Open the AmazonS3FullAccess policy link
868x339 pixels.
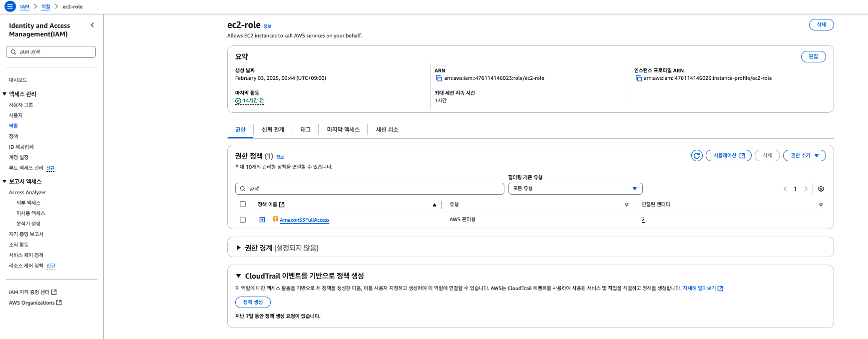tap(304, 220)
